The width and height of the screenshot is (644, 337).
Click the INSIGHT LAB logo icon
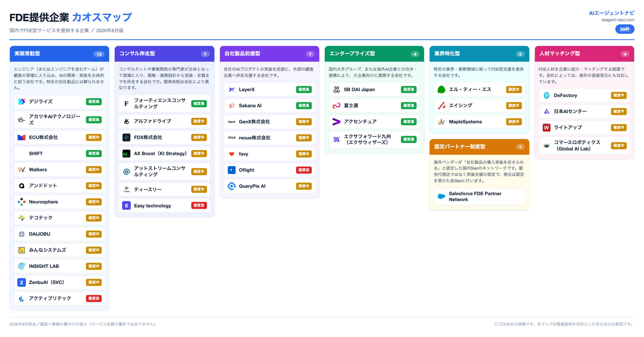click(x=22, y=266)
